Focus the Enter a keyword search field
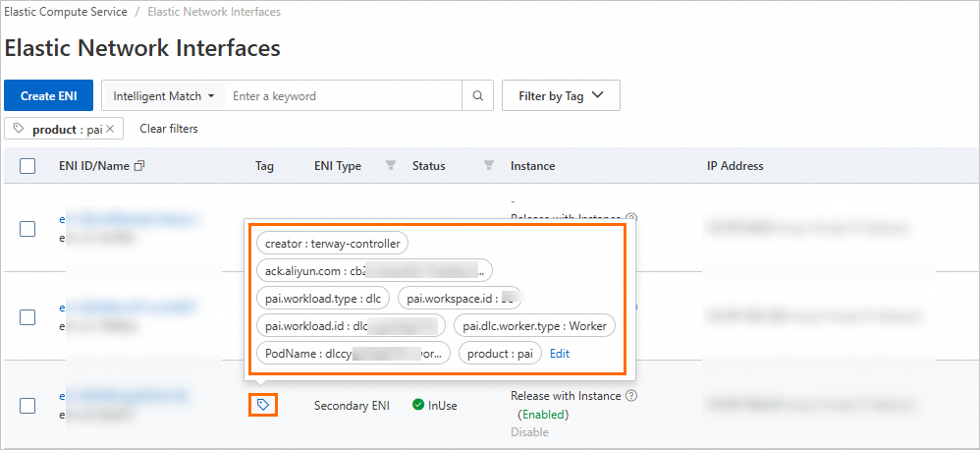This screenshot has width=980, height=450. [x=343, y=95]
